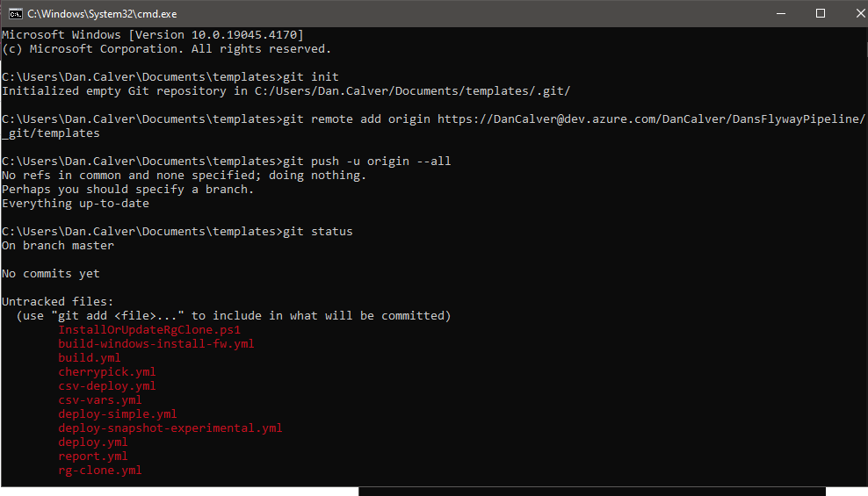Click the rg-clone.yml file name
Screen dimensions: 868x496
click(x=99, y=471)
